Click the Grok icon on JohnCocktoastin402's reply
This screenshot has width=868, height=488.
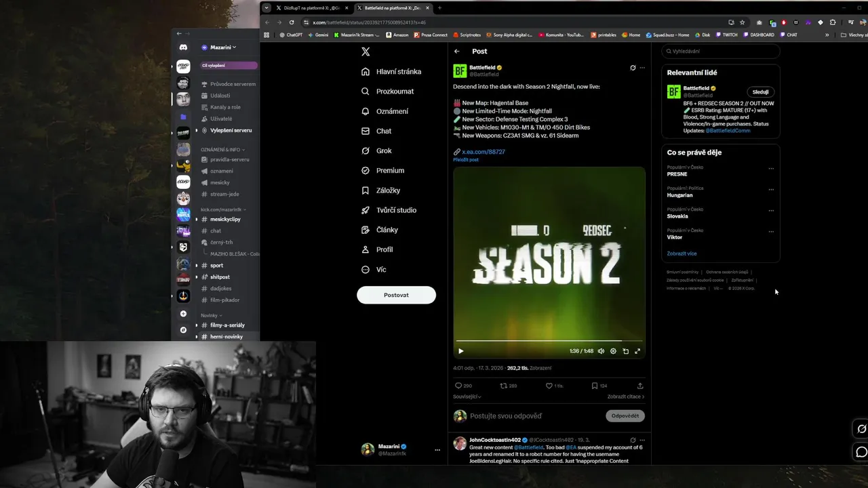click(x=633, y=440)
